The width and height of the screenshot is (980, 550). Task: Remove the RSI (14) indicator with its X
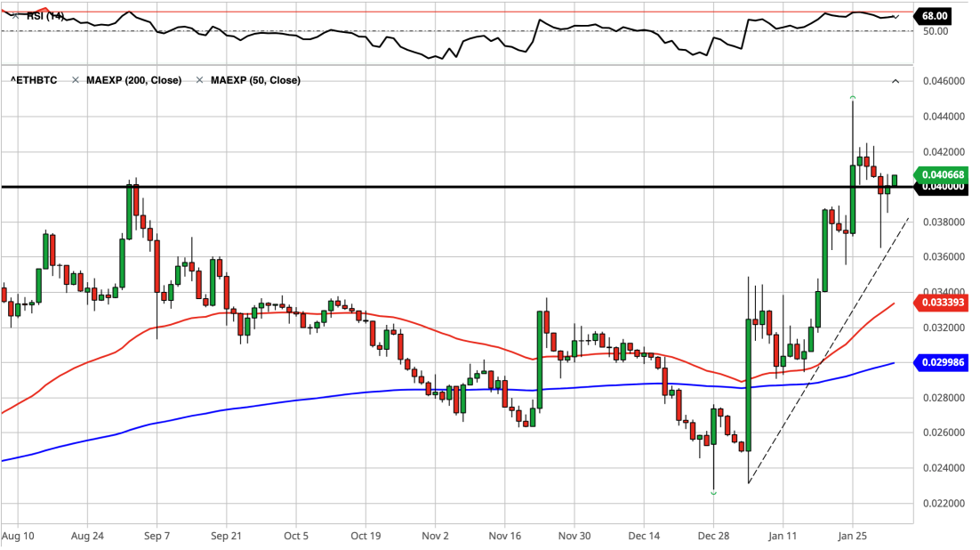pos(16,16)
